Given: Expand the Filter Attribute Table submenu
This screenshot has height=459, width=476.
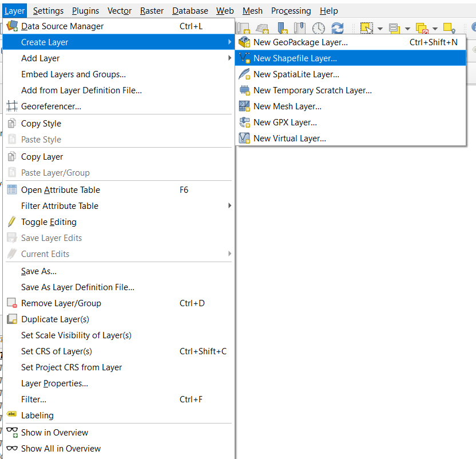Looking at the screenshot, I should (x=59, y=206).
